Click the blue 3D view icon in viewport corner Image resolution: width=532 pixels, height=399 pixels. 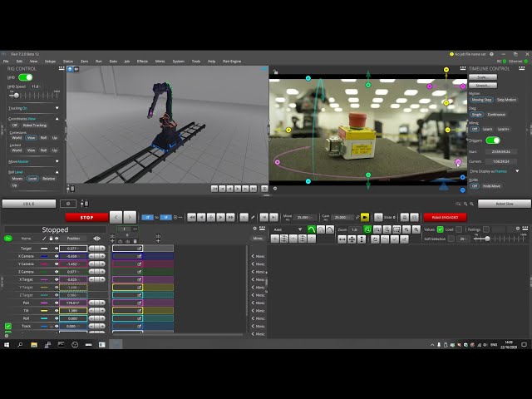pos(70,69)
